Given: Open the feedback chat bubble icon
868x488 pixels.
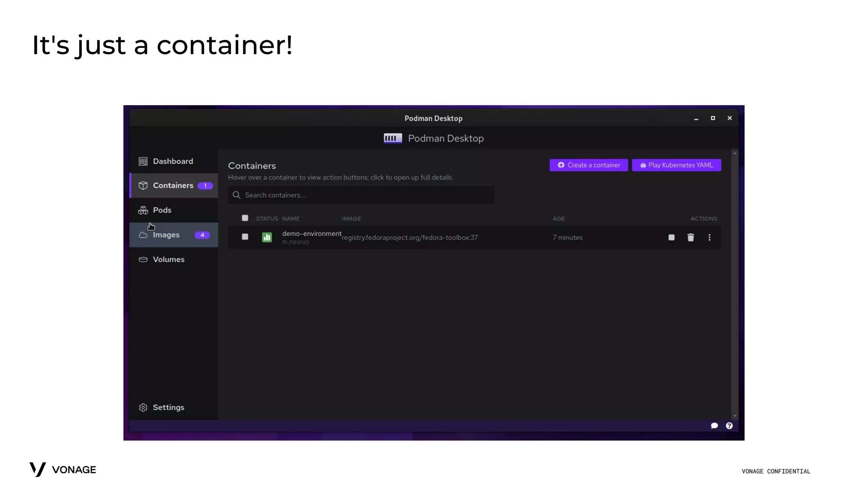Looking at the screenshot, I should 714,426.
